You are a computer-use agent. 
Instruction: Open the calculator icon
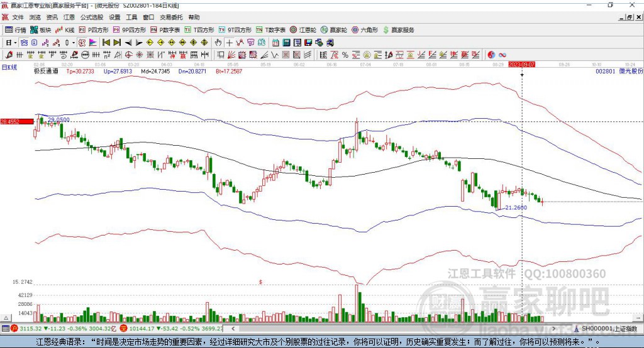point(286,43)
